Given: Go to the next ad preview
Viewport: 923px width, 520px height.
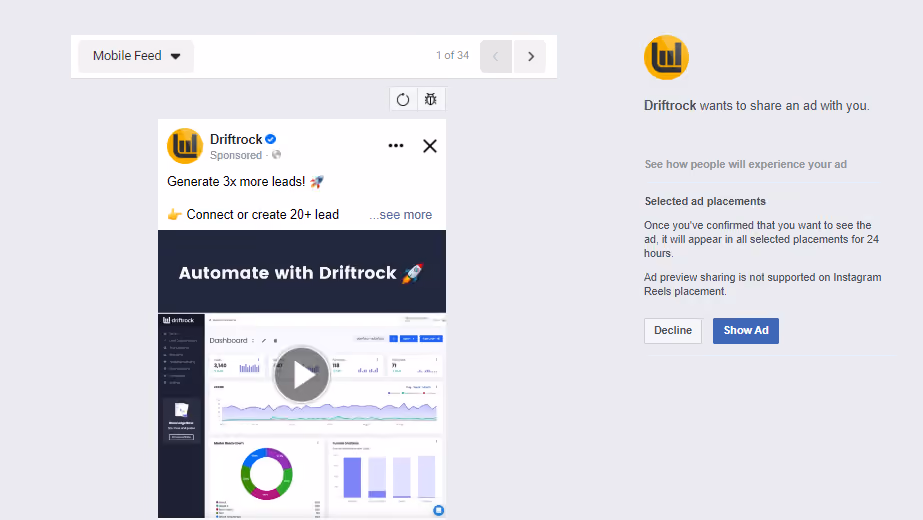Looking at the screenshot, I should pyautogui.click(x=530, y=57).
